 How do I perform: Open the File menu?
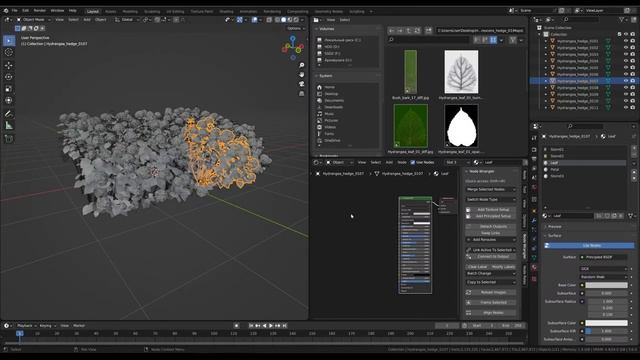click(x=14, y=11)
